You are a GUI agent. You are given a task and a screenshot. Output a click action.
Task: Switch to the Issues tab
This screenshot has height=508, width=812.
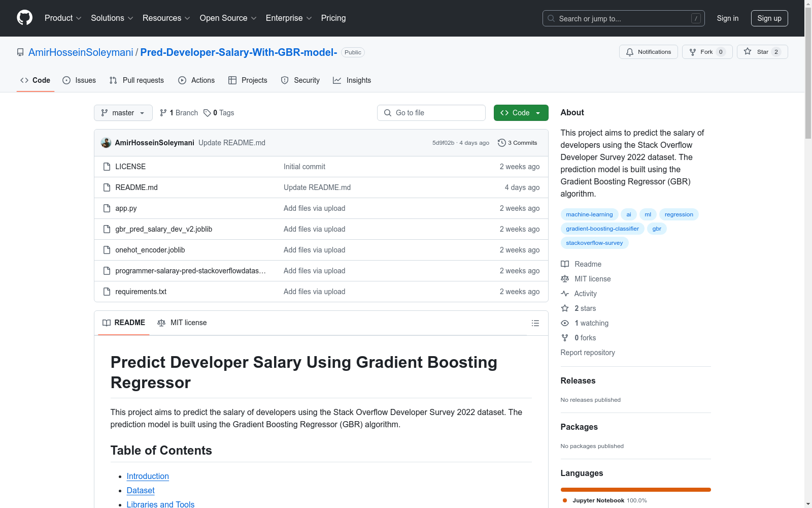[79, 80]
